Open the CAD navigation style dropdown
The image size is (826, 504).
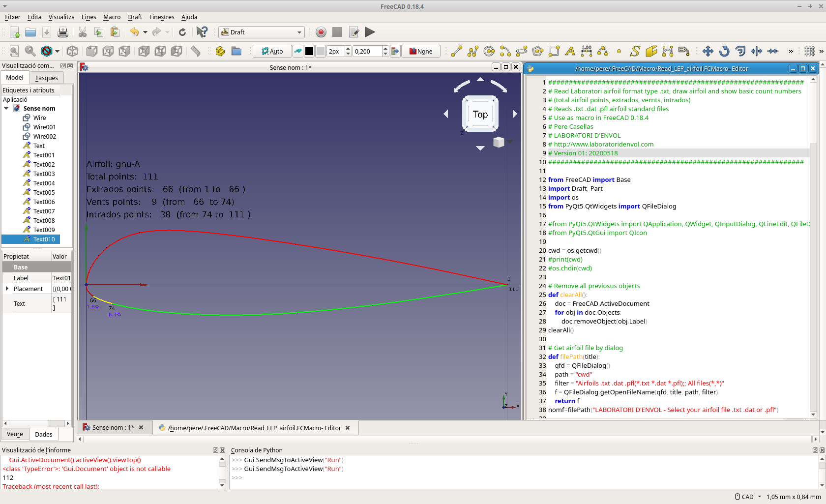pos(748,497)
